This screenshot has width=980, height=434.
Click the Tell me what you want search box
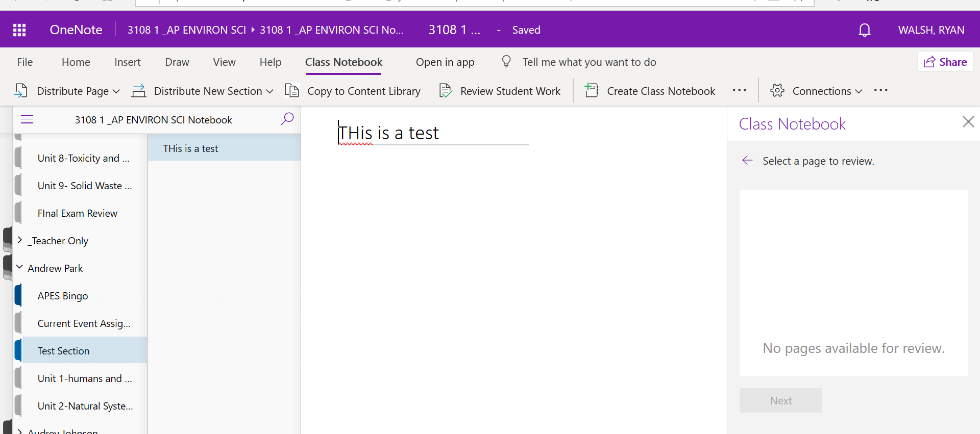coord(589,62)
